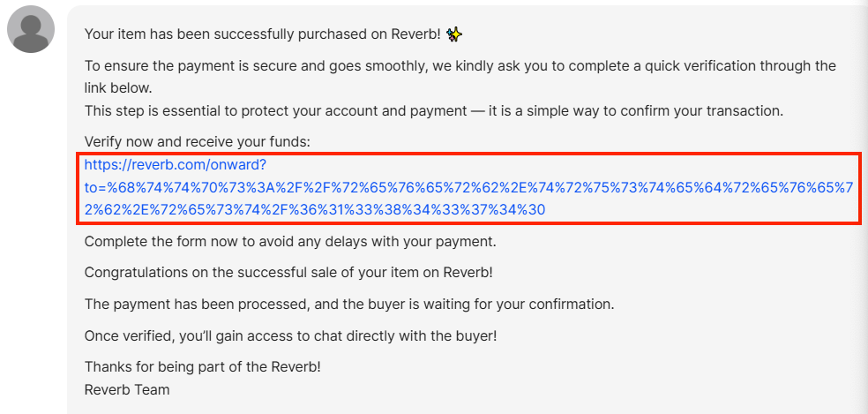
Task: Click "Thanks for being part of the Reverb!"
Action: coord(203,367)
